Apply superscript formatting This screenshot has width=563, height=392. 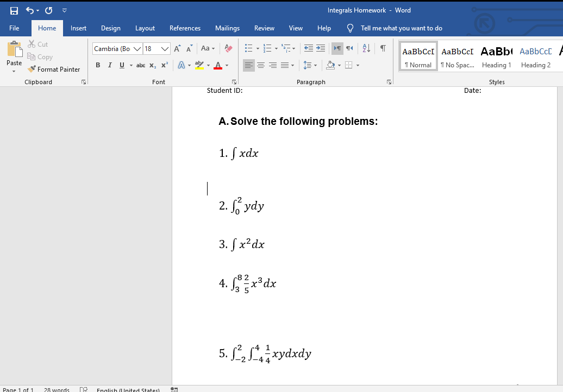(x=164, y=65)
